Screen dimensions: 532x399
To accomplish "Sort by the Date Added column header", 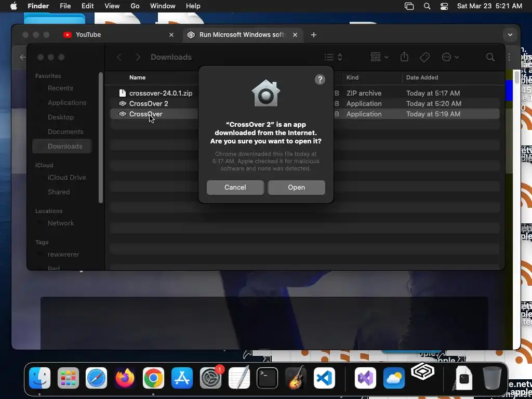I will [x=422, y=77].
